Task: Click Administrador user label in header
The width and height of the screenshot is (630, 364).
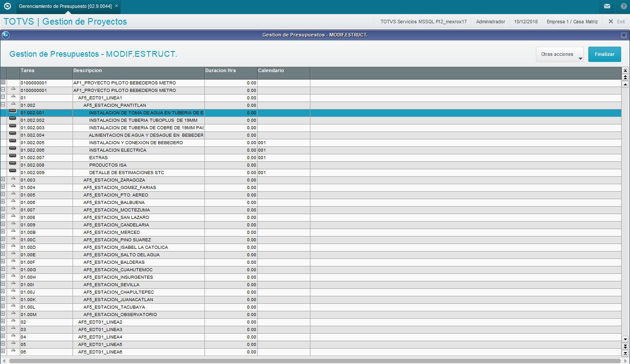Action: point(491,22)
